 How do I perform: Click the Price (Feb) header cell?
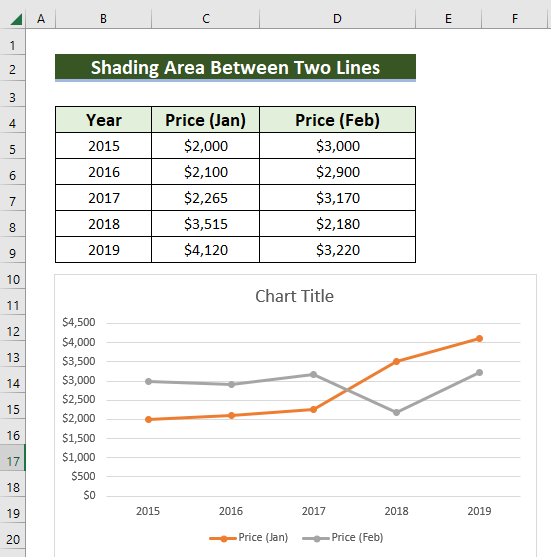pos(337,120)
